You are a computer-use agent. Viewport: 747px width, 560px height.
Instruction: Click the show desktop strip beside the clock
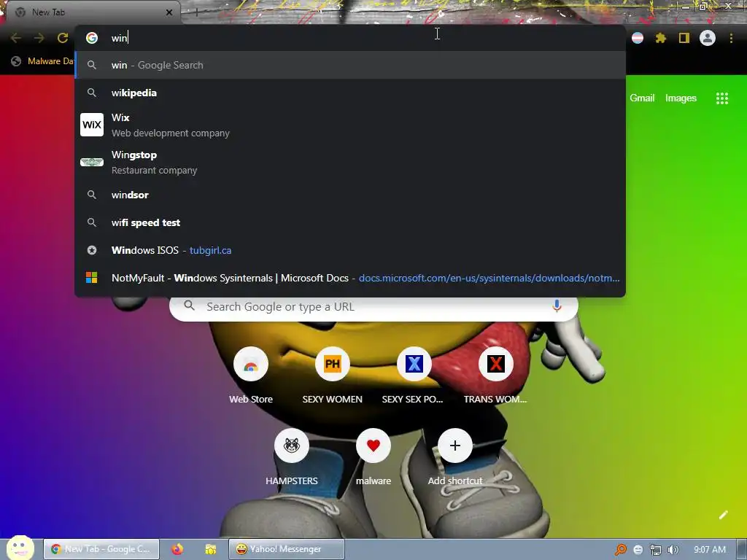pos(741,549)
